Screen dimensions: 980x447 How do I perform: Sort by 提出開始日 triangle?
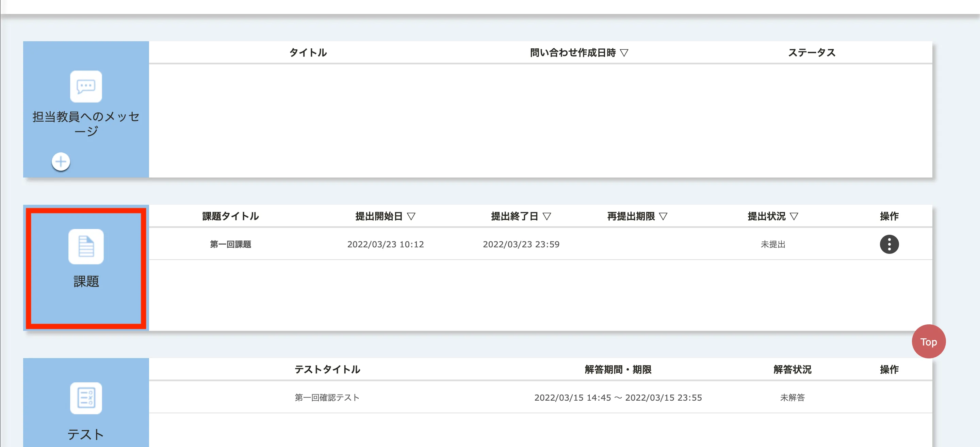[x=411, y=216]
